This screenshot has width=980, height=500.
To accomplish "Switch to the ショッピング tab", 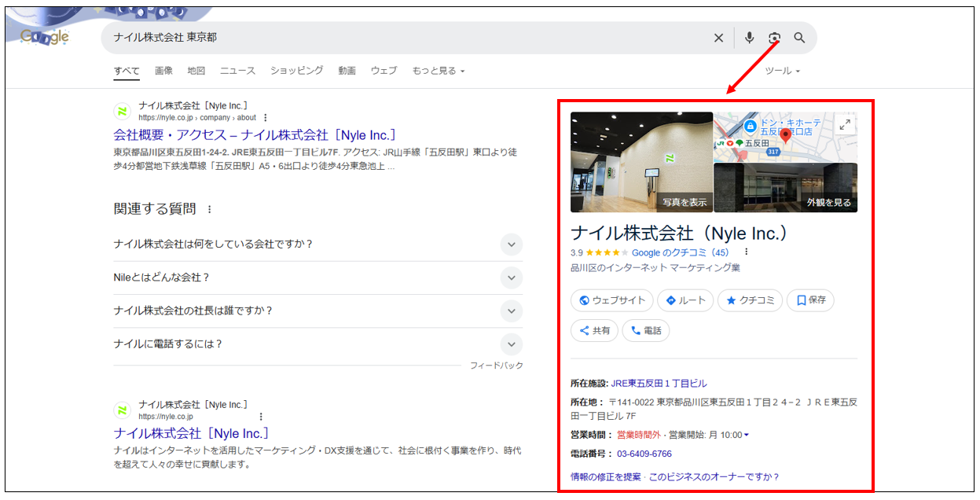I will pyautogui.click(x=297, y=71).
